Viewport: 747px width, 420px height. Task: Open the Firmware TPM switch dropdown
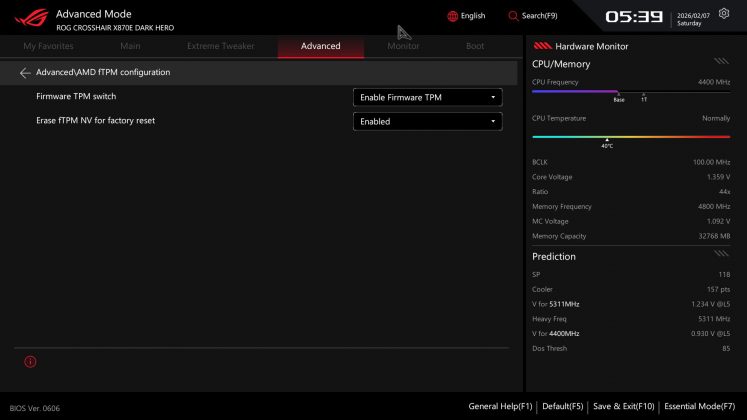tap(427, 97)
